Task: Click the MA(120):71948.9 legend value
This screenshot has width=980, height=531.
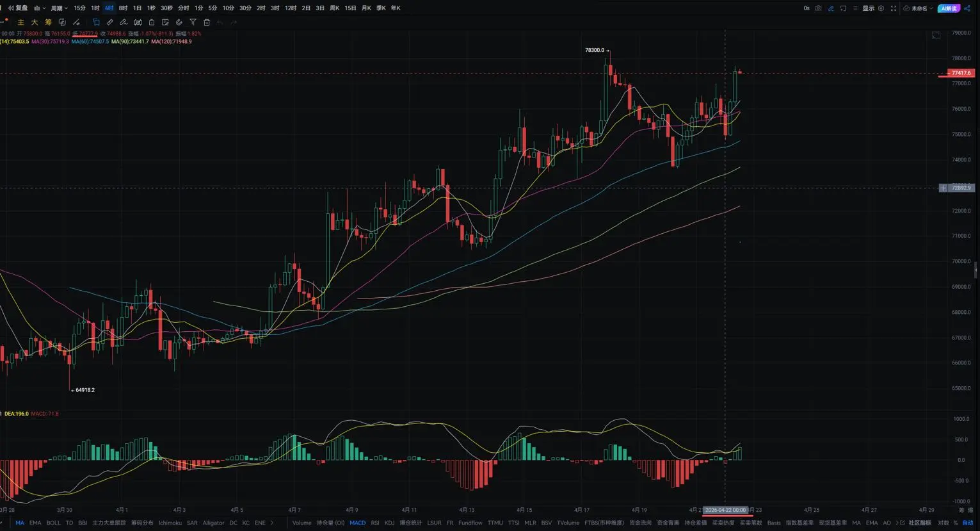Action: [x=172, y=42]
